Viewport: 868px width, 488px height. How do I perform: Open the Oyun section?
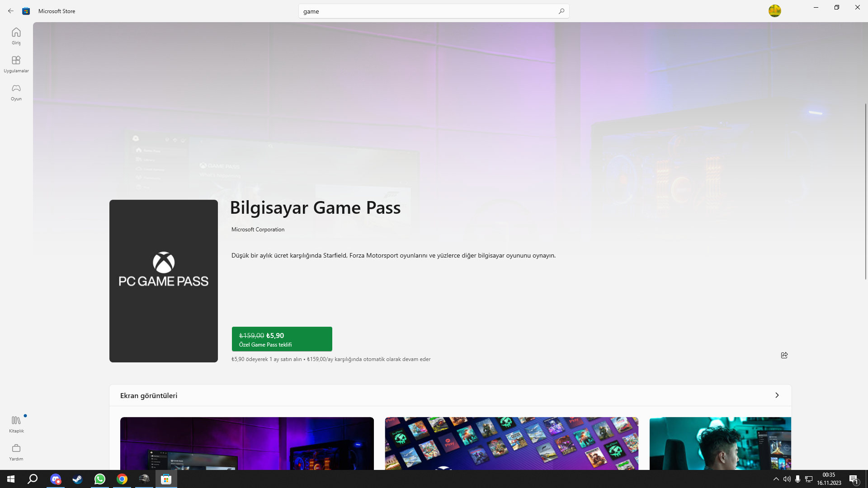click(16, 92)
